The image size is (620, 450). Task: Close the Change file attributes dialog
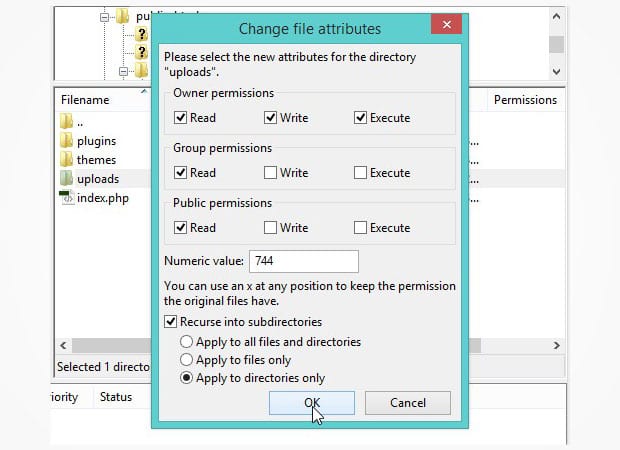(446, 24)
